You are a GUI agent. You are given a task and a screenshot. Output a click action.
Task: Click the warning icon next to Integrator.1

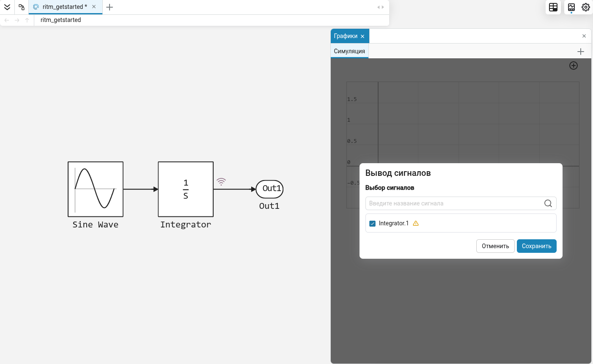[416, 223]
